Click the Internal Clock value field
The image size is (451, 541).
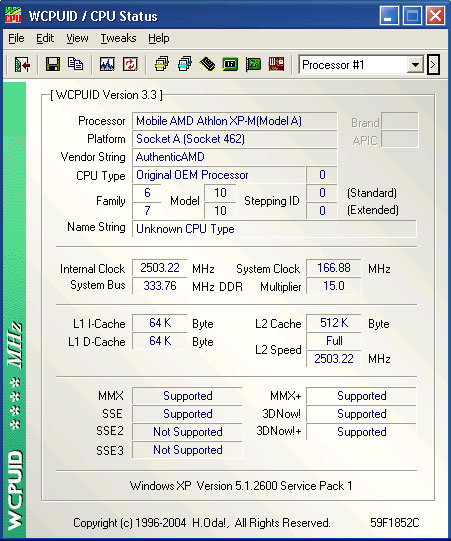pyautogui.click(x=159, y=268)
